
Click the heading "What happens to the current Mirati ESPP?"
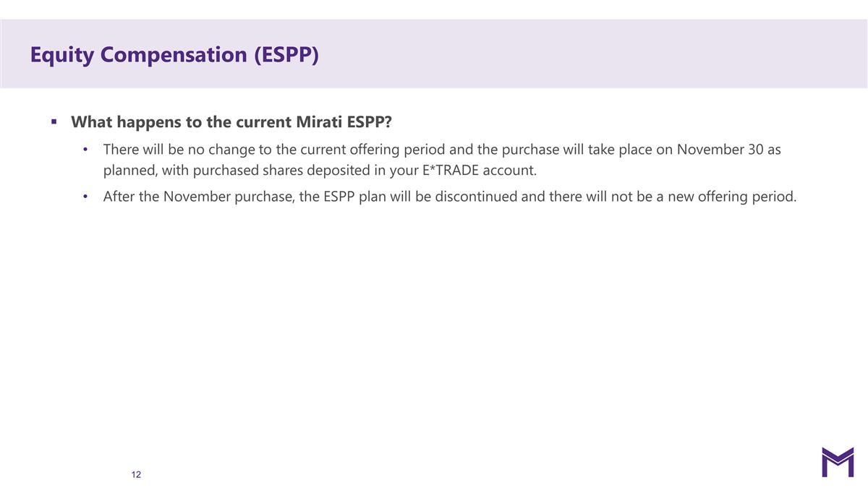coord(231,121)
